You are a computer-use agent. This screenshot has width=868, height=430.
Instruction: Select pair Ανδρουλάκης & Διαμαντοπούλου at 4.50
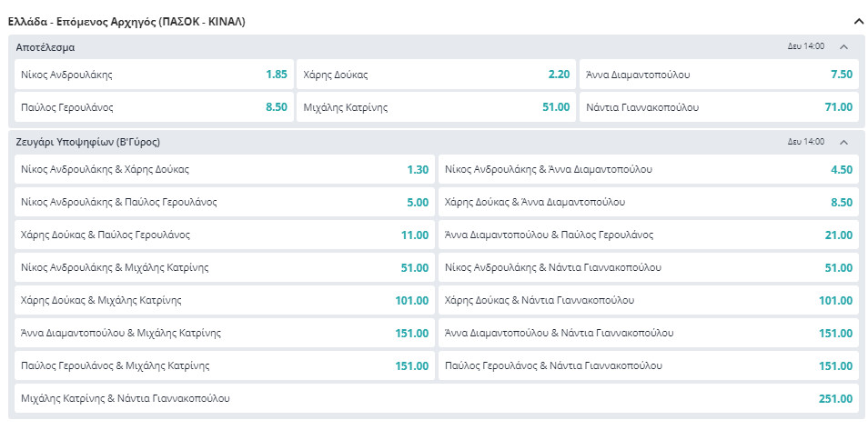click(648, 169)
